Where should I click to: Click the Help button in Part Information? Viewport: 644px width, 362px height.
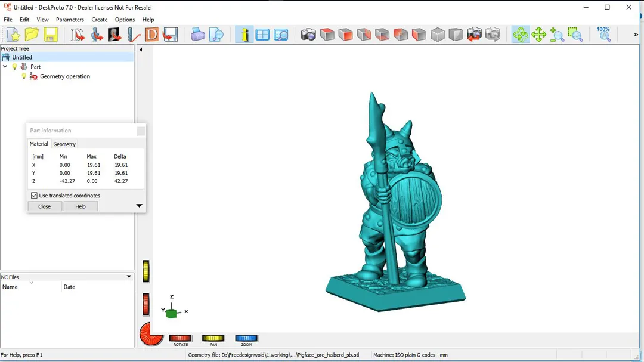pos(80,206)
